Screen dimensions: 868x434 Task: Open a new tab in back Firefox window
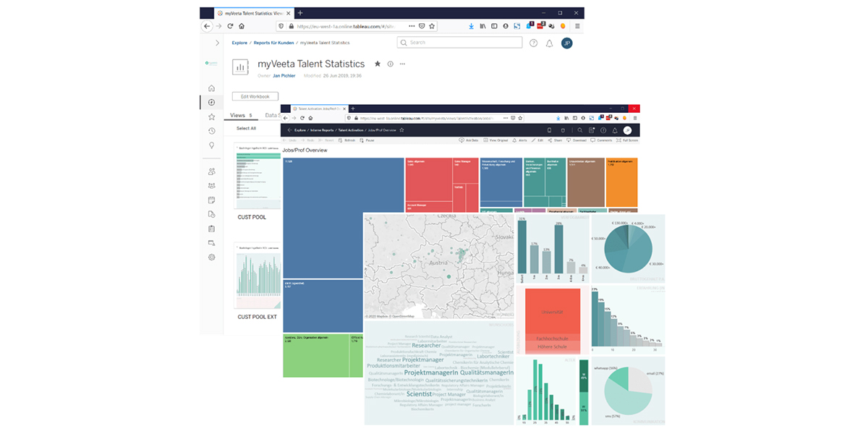[300, 13]
